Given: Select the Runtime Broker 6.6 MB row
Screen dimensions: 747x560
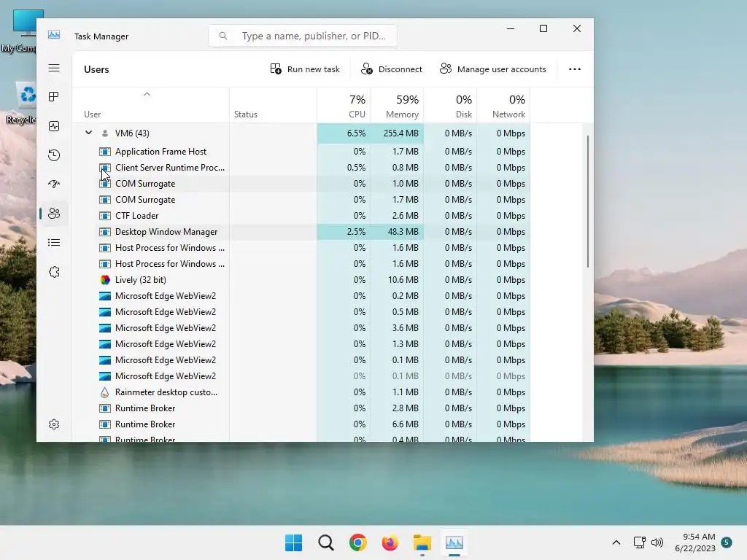Looking at the screenshot, I should pyautogui.click(x=301, y=425).
